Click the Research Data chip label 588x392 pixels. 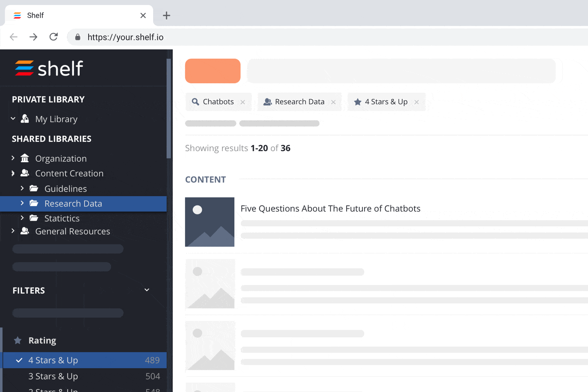point(300,102)
